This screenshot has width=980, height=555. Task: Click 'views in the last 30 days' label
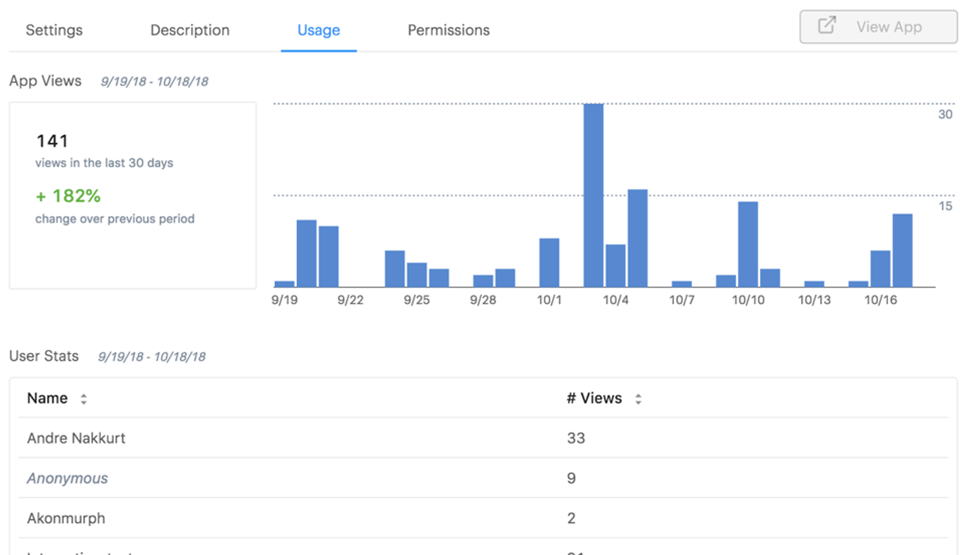coord(104,163)
